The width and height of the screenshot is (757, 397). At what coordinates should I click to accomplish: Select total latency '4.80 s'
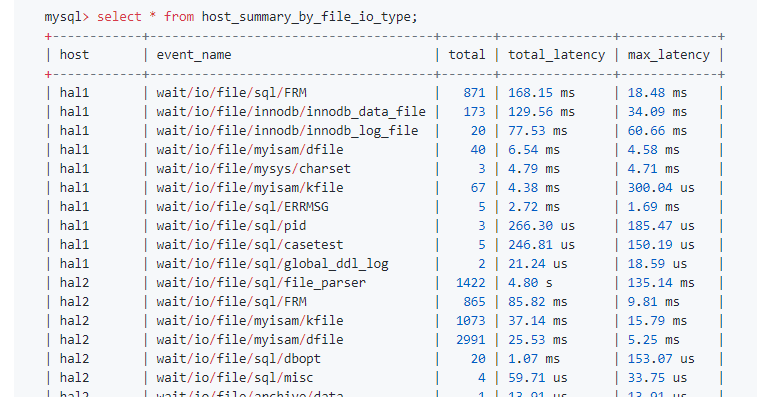pos(530,283)
